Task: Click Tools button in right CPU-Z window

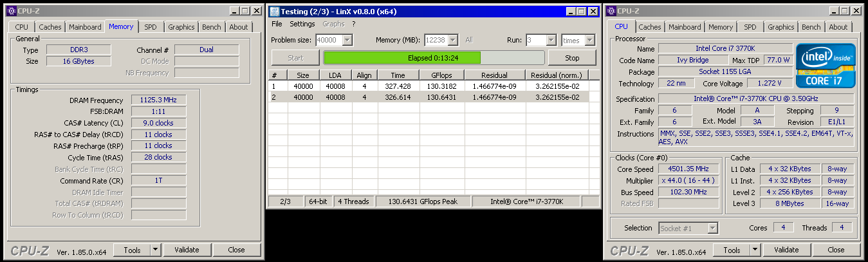Action: (732, 250)
